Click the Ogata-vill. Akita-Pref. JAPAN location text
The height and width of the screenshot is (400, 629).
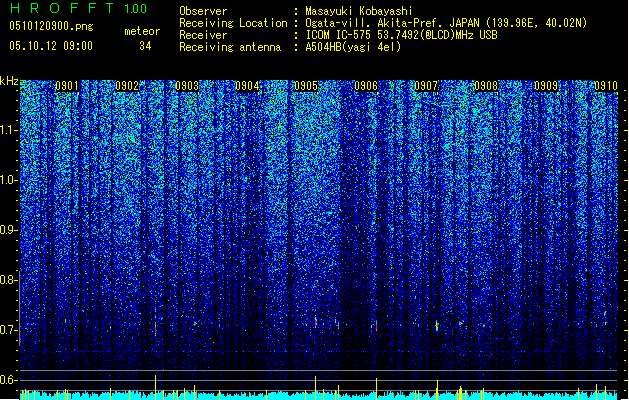446,23
